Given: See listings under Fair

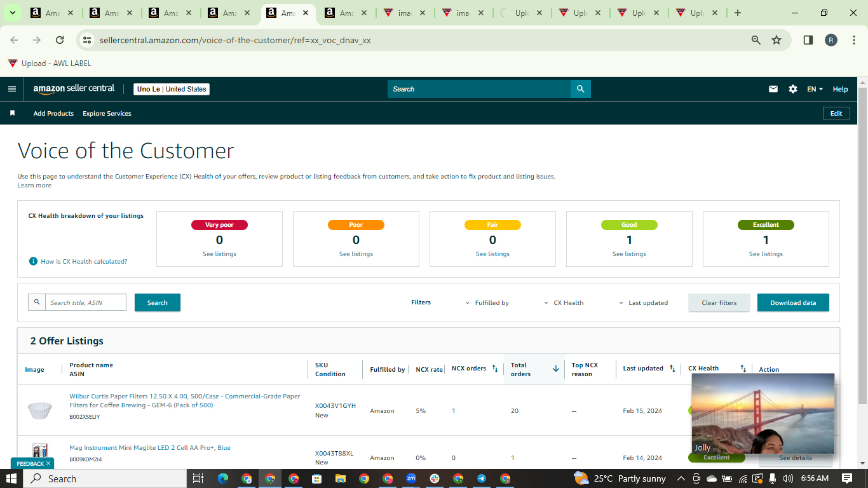Looking at the screenshot, I should 492,254.
